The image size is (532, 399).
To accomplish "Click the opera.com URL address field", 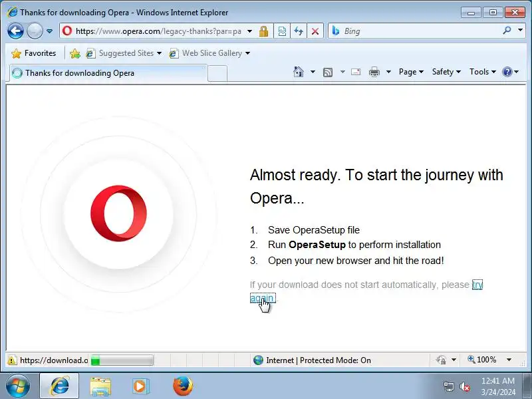I will click(x=158, y=31).
